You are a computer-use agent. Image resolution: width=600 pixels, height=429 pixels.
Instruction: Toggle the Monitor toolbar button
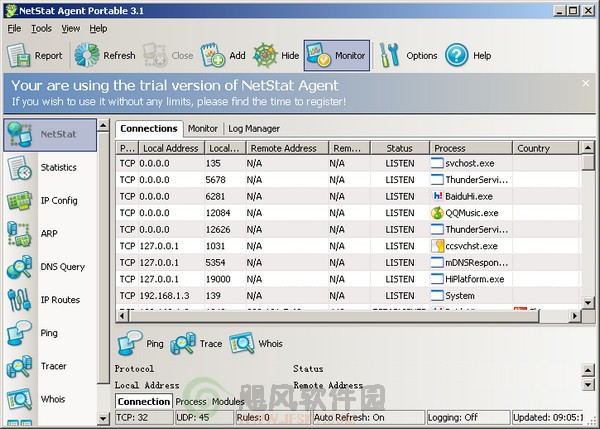coord(337,55)
